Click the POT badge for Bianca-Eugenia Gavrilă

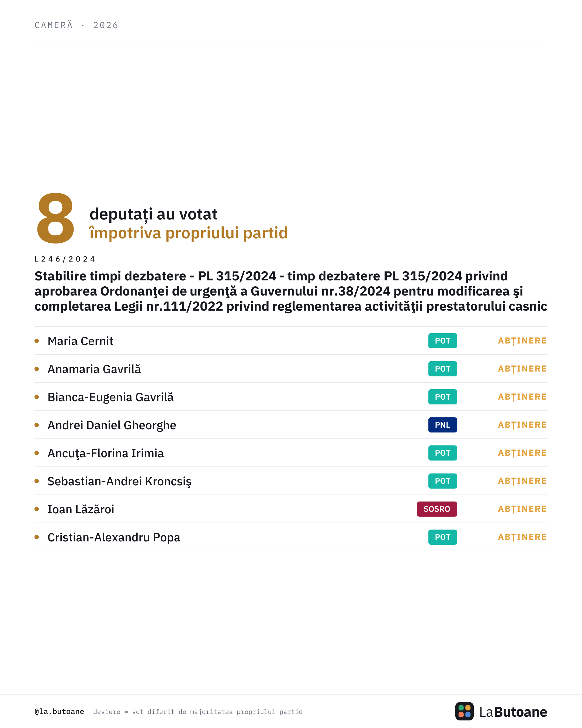442,397
